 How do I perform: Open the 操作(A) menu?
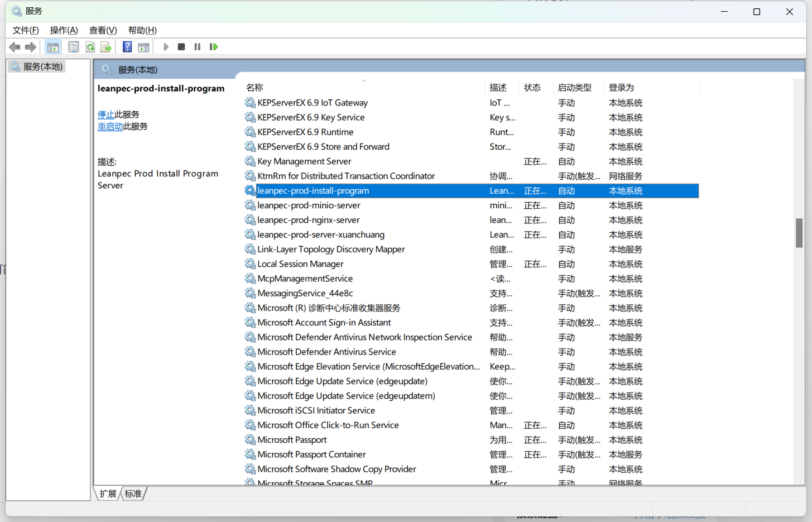point(64,30)
